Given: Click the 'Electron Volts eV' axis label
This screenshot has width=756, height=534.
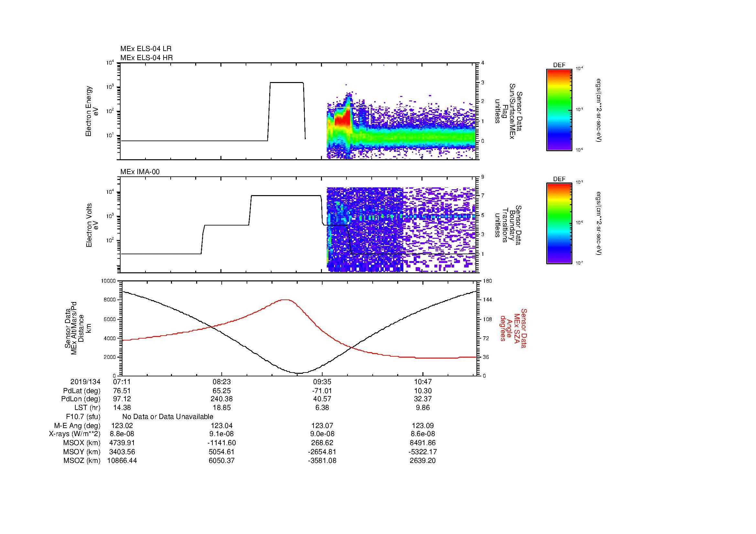Looking at the screenshot, I should 92,225.
